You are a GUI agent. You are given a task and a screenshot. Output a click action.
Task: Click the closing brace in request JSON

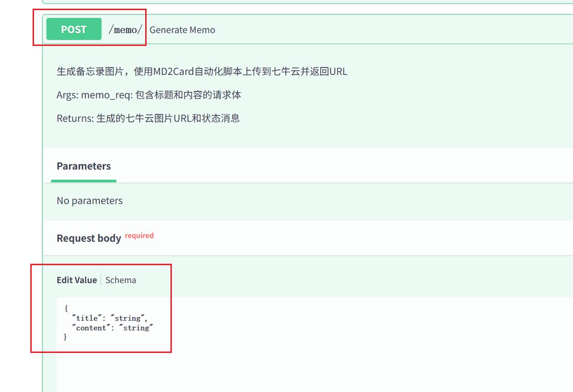[x=66, y=338]
